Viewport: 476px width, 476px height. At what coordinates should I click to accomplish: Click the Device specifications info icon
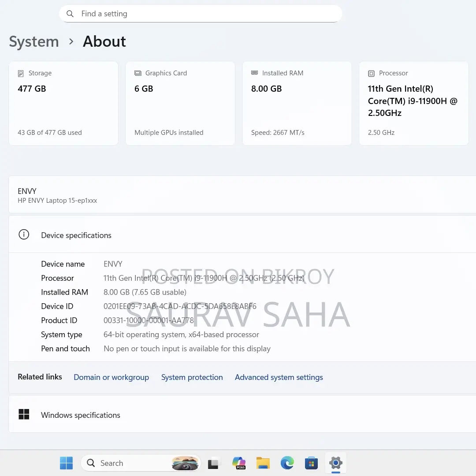[24, 234]
